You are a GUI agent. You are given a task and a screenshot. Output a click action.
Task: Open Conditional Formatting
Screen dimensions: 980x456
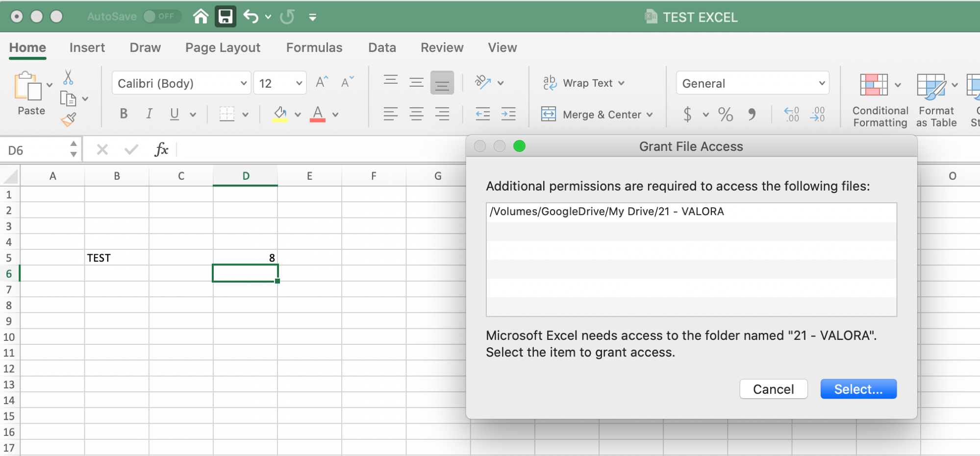880,101
